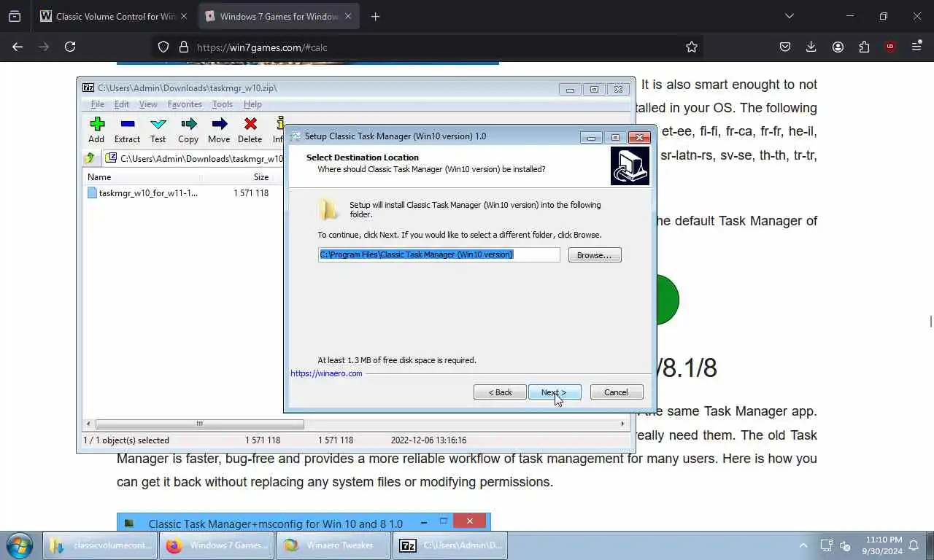Close the Windows 7 Games tab

tap(348, 16)
